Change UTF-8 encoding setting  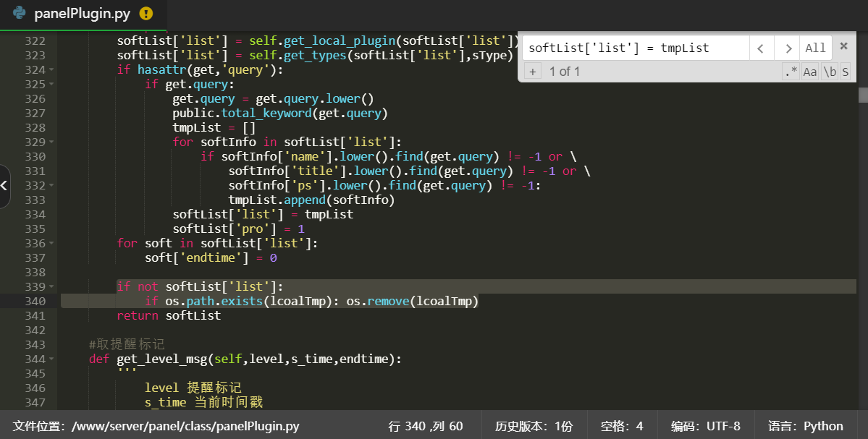(x=705, y=426)
